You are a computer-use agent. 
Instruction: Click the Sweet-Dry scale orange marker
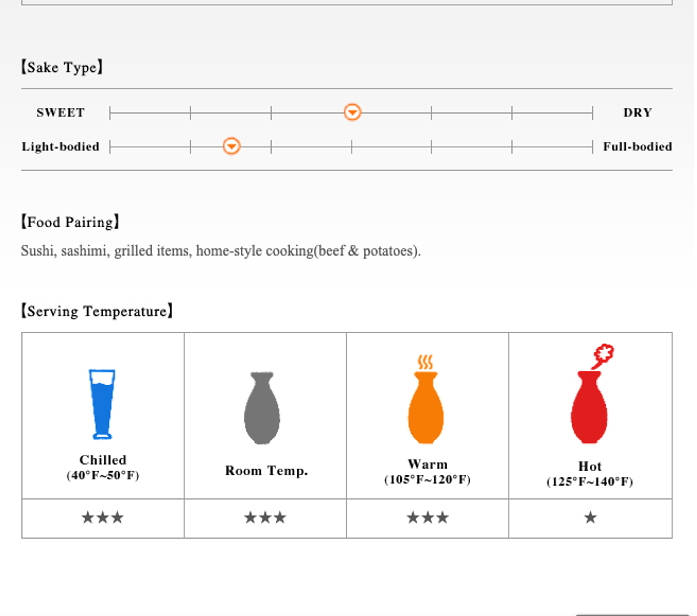352,112
